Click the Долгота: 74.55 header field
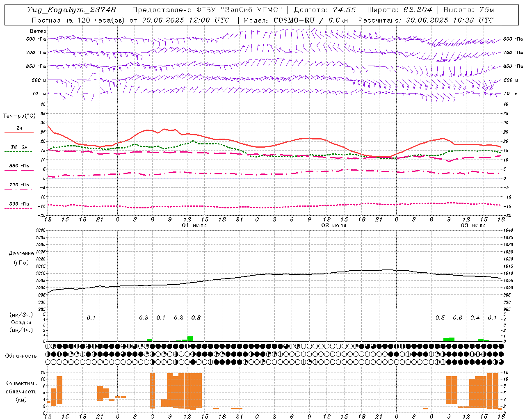Screen dimensions: 525x420 click(325, 10)
